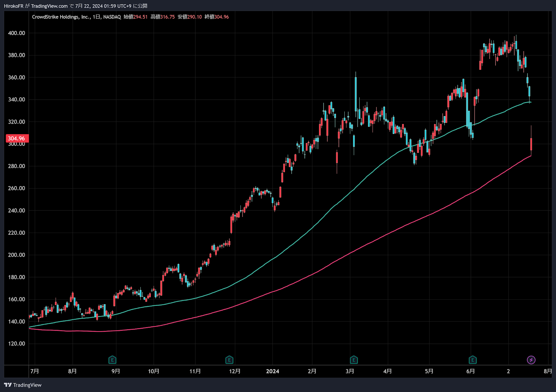Click the 340.00 price axis label
This screenshot has height=392, width=556.
coord(17,100)
